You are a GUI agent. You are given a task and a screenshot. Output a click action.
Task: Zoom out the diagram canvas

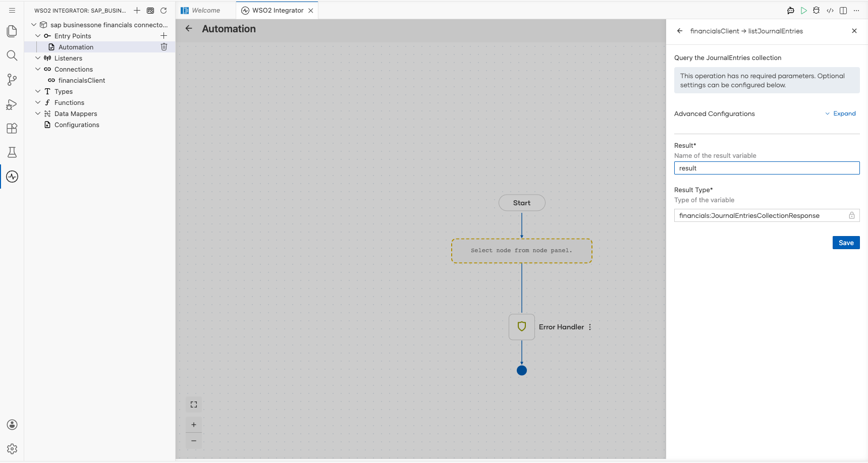pyautogui.click(x=194, y=441)
